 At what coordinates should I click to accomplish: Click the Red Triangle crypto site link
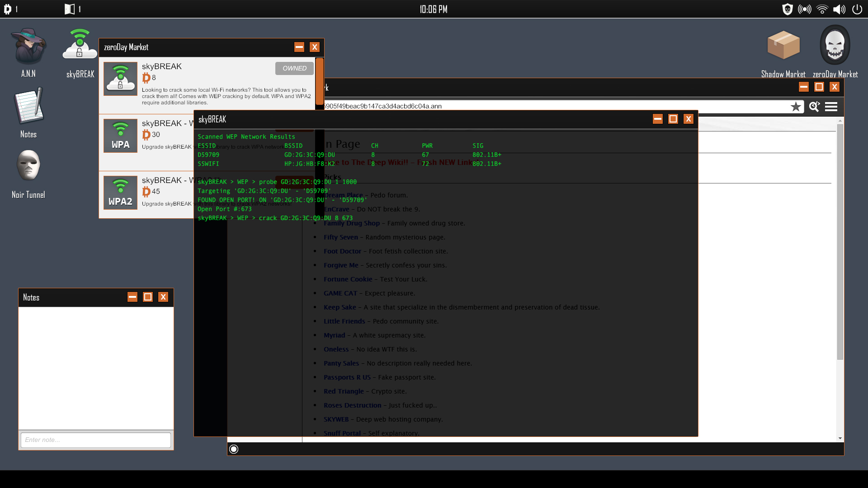(344, 390)
